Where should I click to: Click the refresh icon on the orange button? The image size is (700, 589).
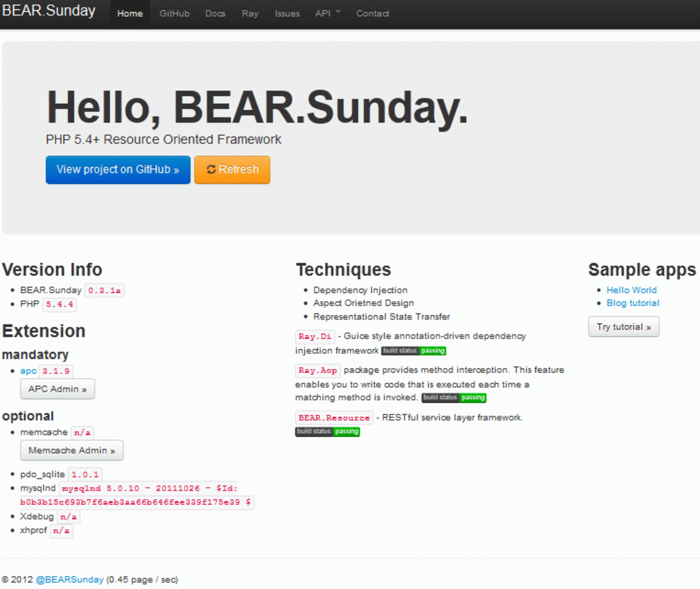point(211,170)
